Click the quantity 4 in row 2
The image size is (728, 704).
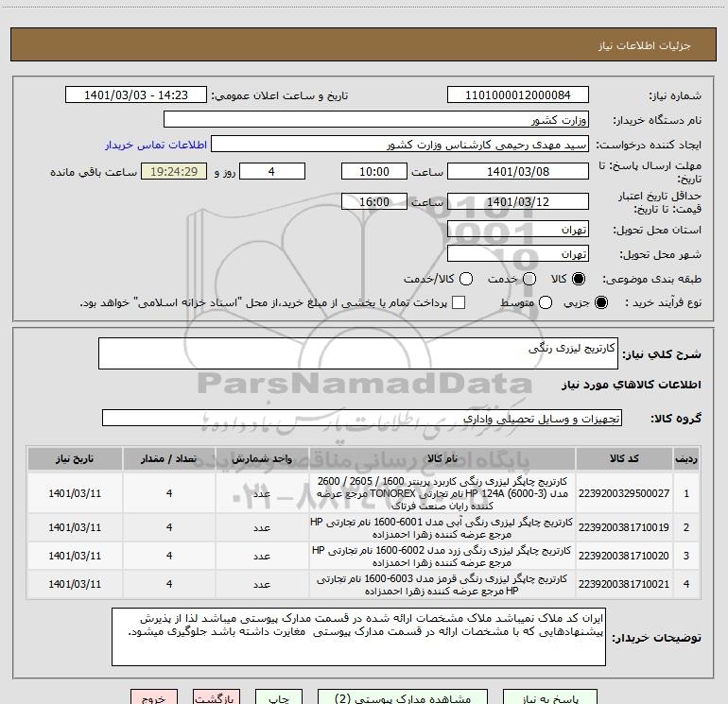[169, 527]
